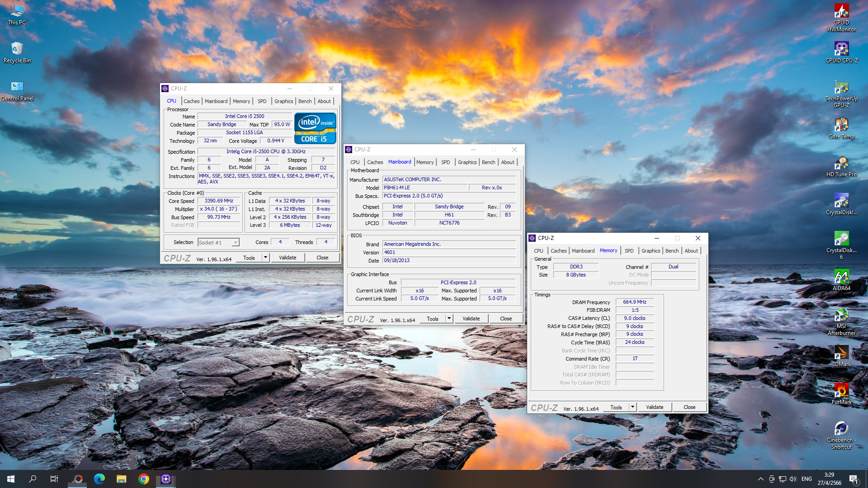Select SPD tab in Memory window

click(x=629, y=251)
